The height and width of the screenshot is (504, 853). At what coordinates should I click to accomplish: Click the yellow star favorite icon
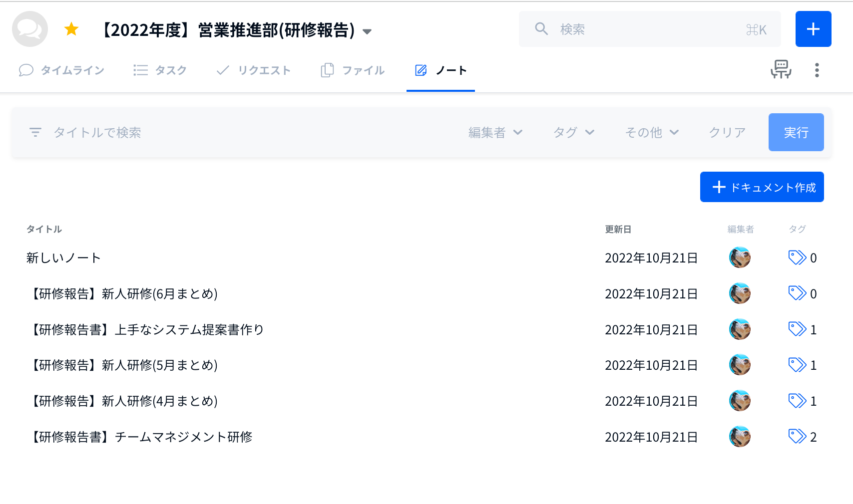coord(71,29)
